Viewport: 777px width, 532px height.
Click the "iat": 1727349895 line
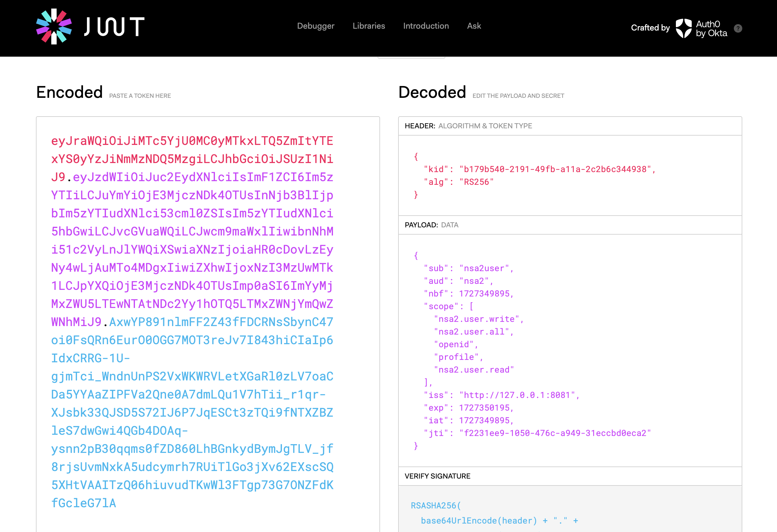tap(468, 421)
